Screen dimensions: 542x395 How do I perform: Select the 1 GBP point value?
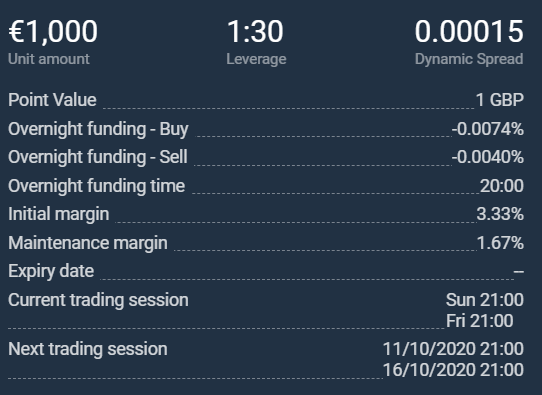499,100
